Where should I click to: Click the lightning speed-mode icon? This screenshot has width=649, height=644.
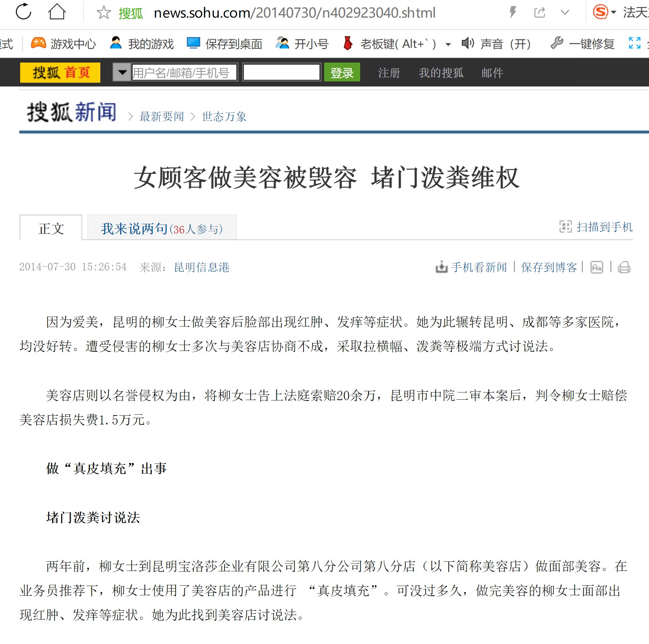click(513, 12)
